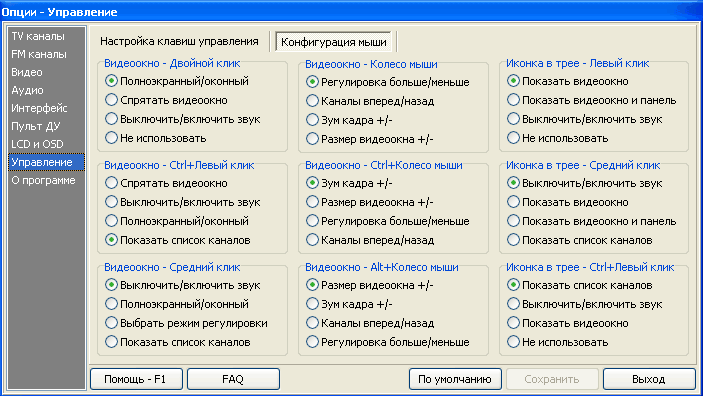Select Размер видеоокна +/- for Видеоокно Колесо мыши
The width and height of the screenshot is (703, 396).
pos(370,139)
